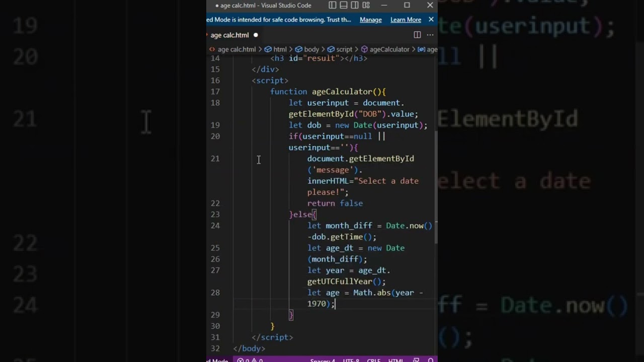The image size is (644, 362).
Task: Change UTF-8 encoding in status bar
Action: [351, 360]
